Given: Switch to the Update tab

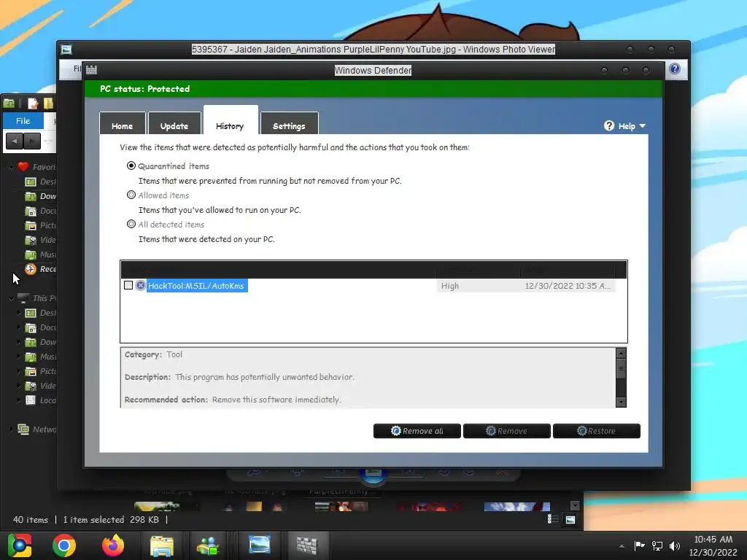Looking at the screenshot, I should 174,125.
